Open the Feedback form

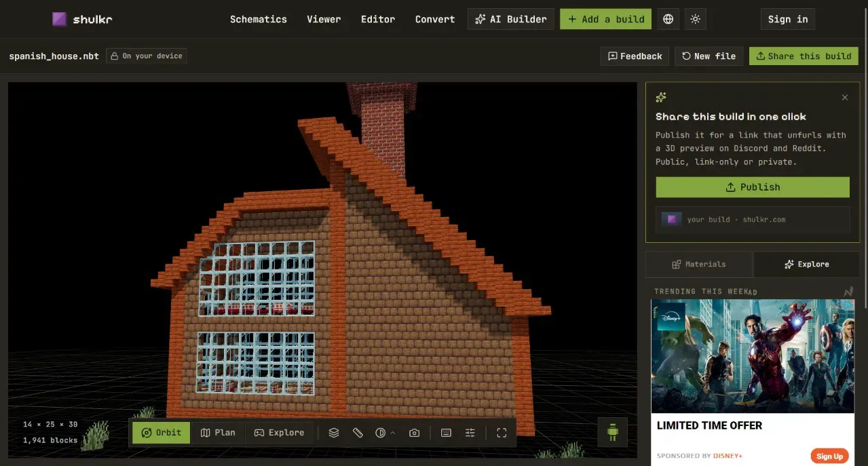pos(635,56)
